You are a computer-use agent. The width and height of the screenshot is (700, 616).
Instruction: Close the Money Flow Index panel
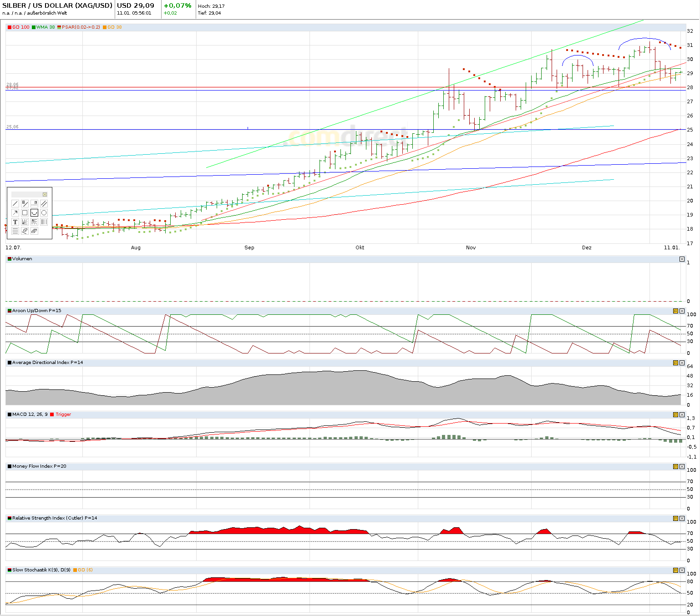pyautogui.click(x=682, y=467)
